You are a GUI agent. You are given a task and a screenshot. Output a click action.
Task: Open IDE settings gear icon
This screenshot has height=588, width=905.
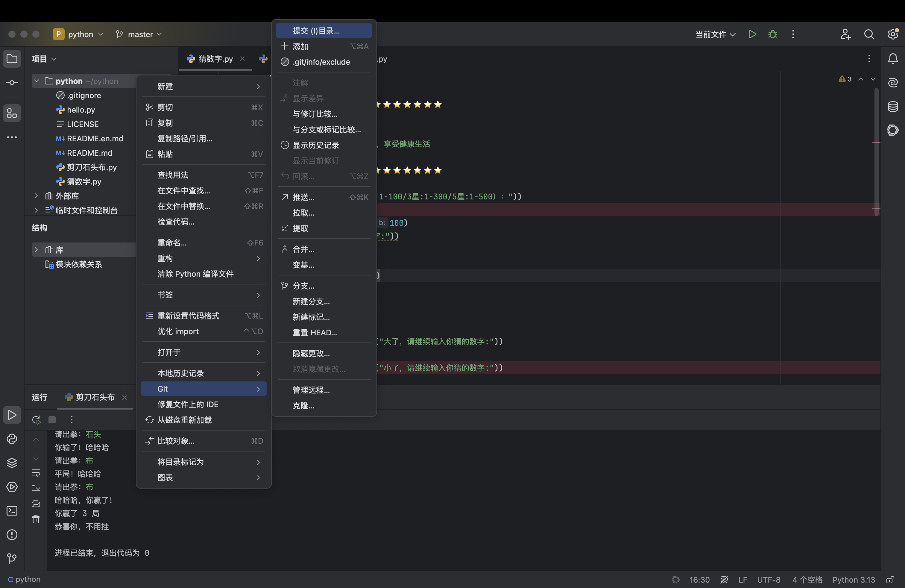[x=892, y=34]
